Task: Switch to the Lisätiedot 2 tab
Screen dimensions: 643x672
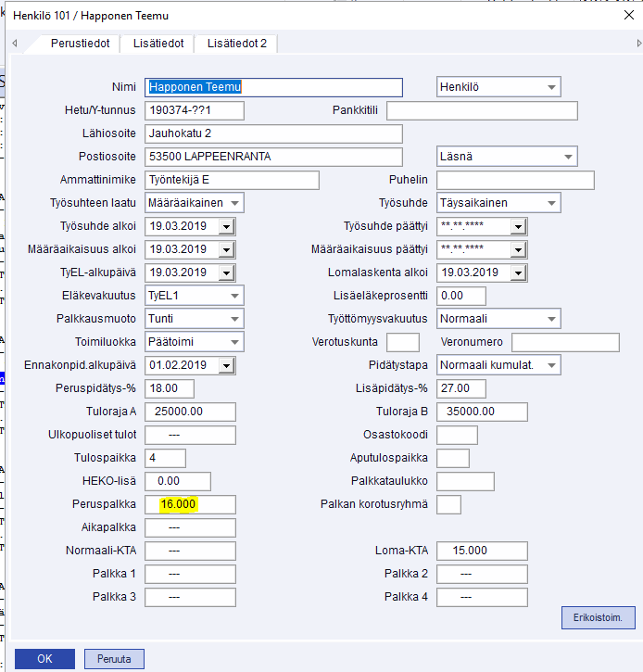Action: click(x=237, y=44)
